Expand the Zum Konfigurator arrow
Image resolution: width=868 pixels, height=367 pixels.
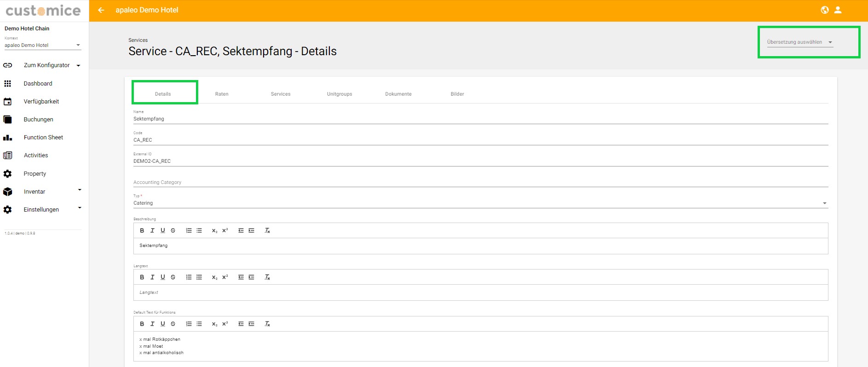(x=78, y=65)
